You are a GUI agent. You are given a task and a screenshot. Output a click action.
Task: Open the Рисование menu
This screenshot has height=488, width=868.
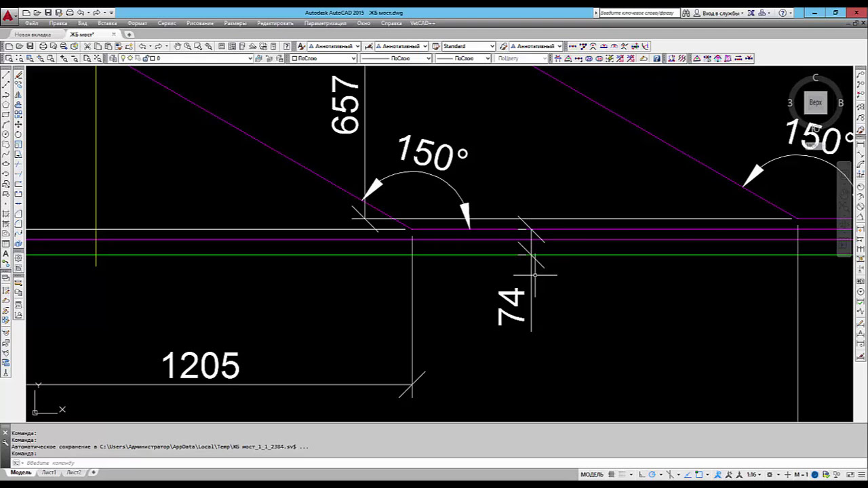(200, 23)
